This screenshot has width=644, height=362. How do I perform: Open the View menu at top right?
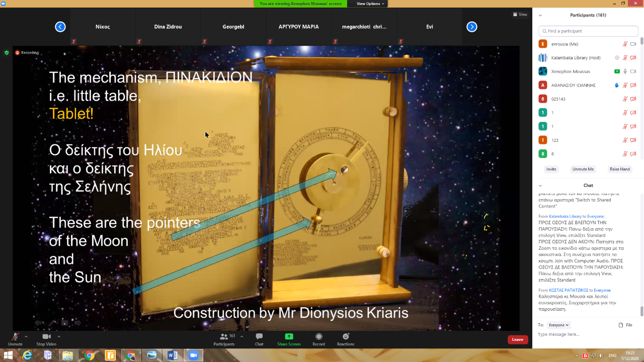click(520, 15)
